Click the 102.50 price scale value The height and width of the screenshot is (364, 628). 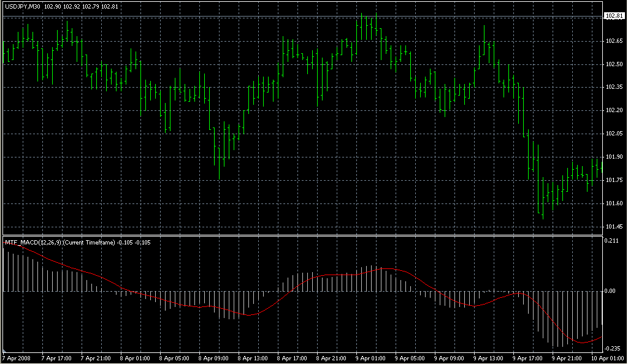click(613, 64)
